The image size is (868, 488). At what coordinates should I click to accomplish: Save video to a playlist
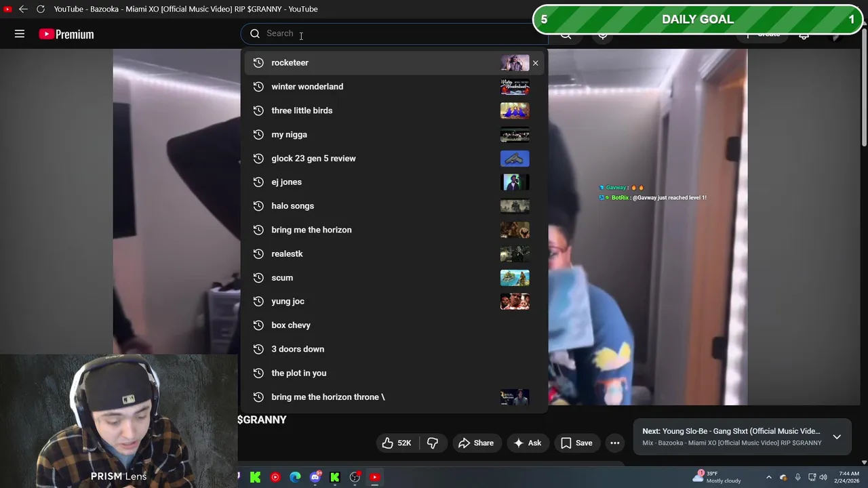tap(577, 443)
